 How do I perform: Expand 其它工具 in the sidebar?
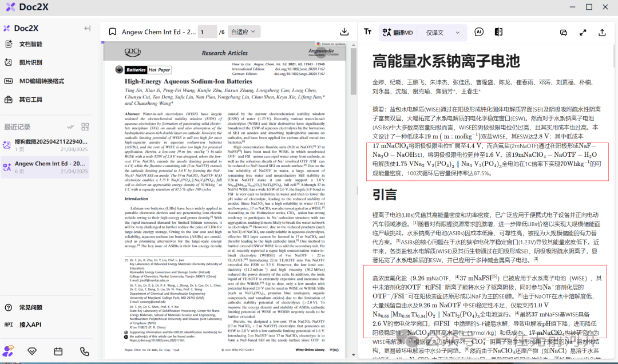[x=31, y=100]
